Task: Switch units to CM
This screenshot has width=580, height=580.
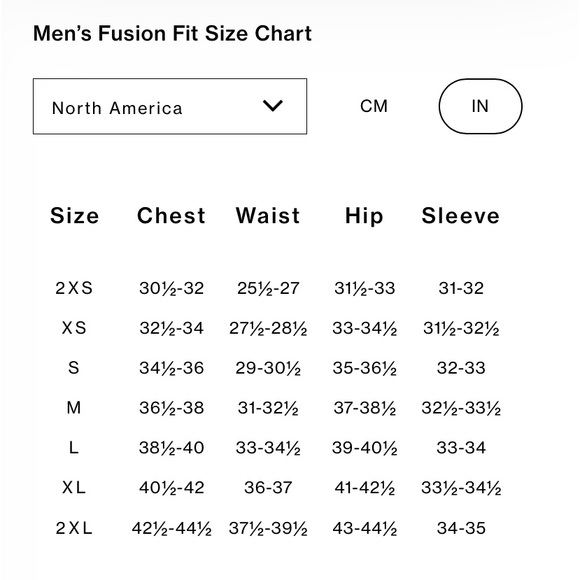Action: point(374,106)
